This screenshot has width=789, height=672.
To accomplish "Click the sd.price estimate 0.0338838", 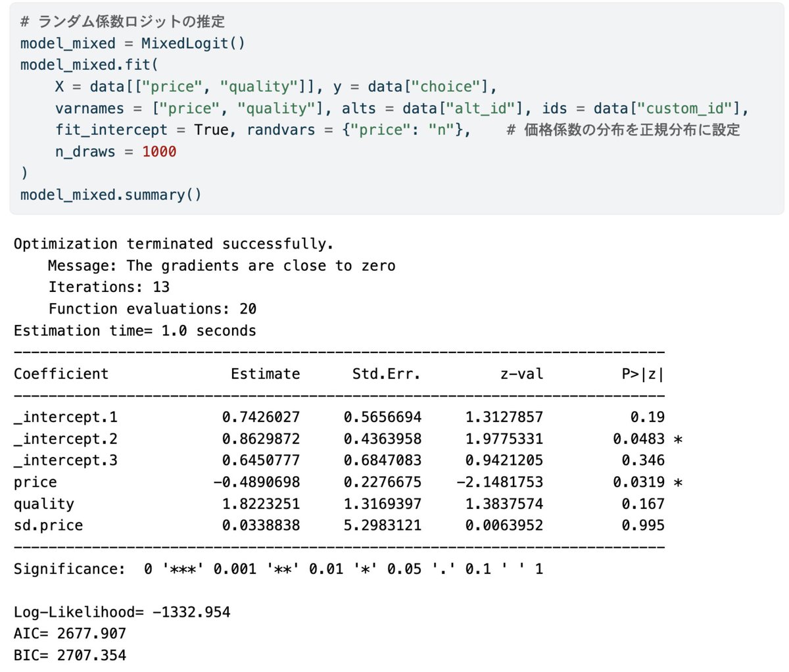I will (x=261, y=526).
